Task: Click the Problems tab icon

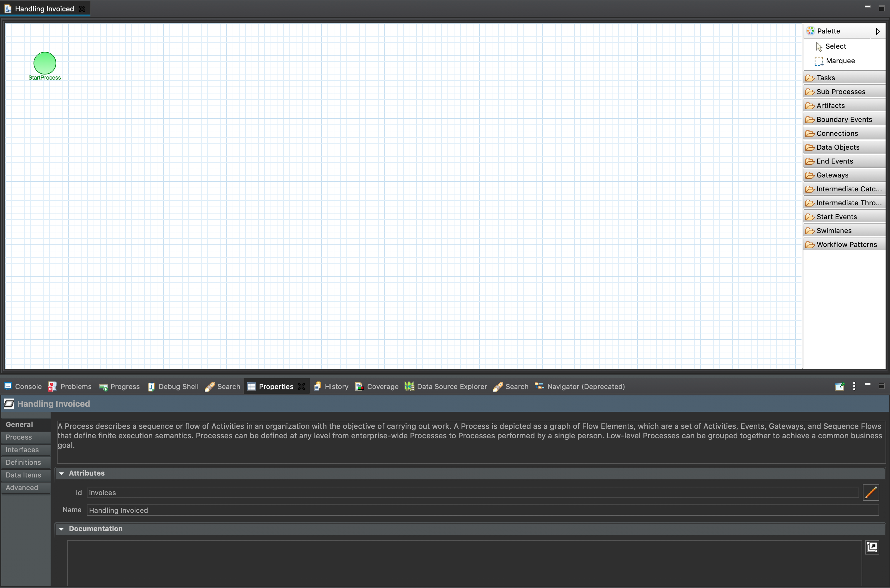Action: click(x=52, y=386)
